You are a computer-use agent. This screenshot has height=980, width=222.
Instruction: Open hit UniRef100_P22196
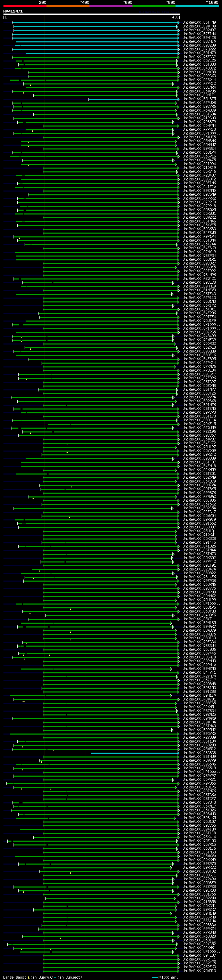click(x=199, y=431)
